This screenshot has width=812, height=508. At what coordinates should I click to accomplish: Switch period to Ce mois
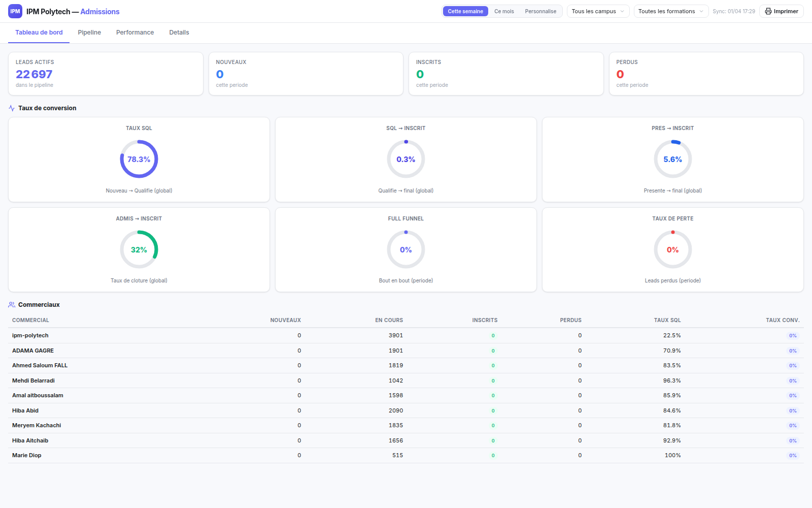pos(504,11)
